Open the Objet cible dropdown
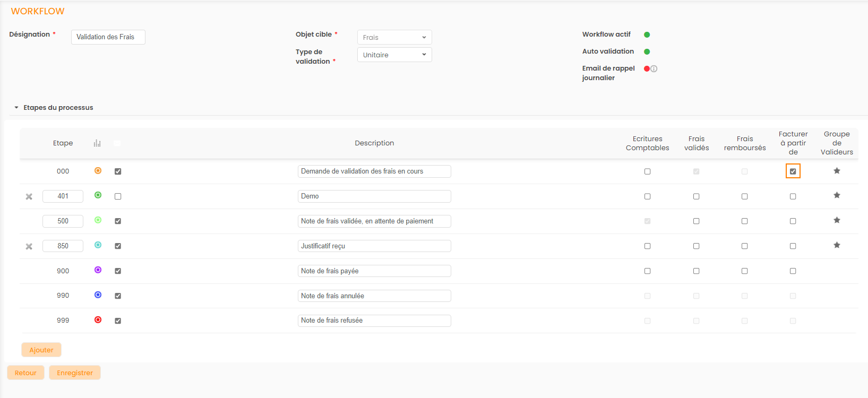 394,38
